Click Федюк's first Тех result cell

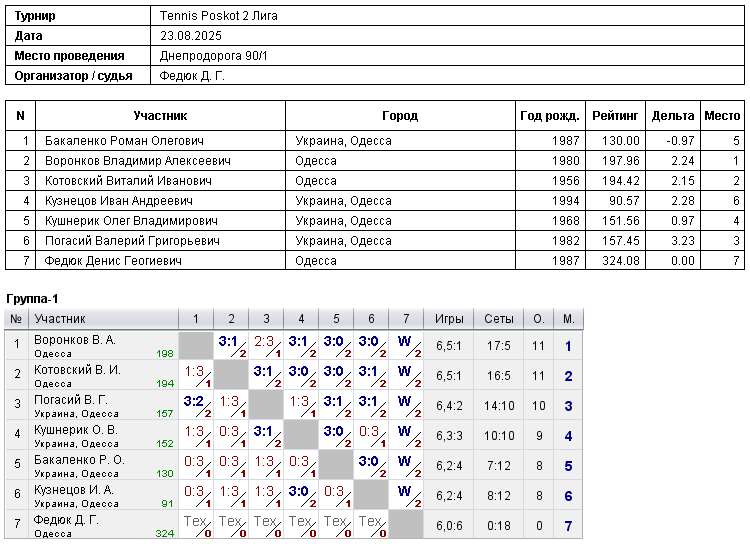[196, 525]
